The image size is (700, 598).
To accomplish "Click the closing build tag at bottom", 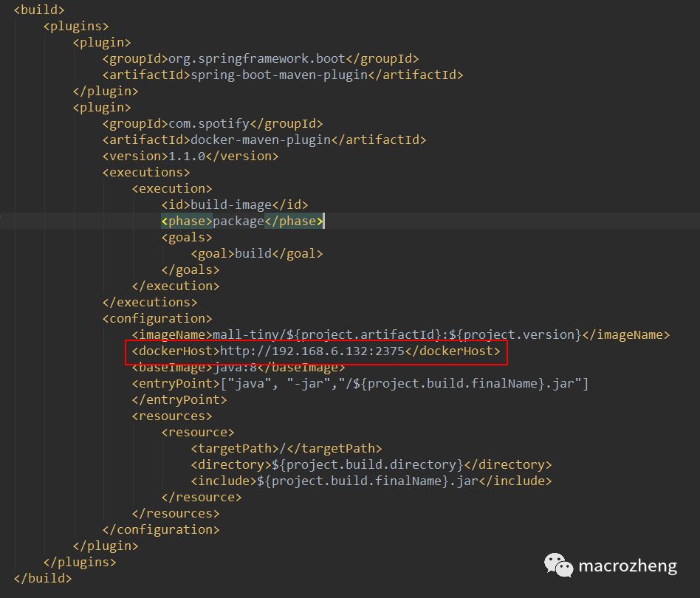I will (43, 578).
